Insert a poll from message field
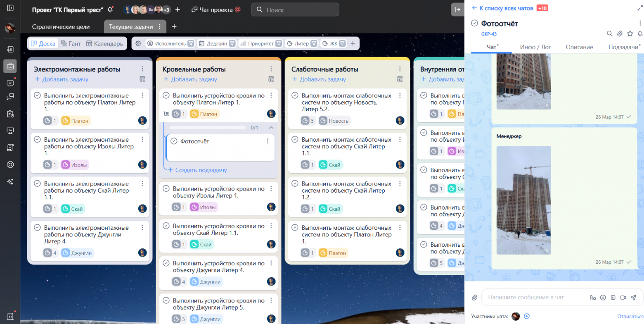 (x=613, y=297)
